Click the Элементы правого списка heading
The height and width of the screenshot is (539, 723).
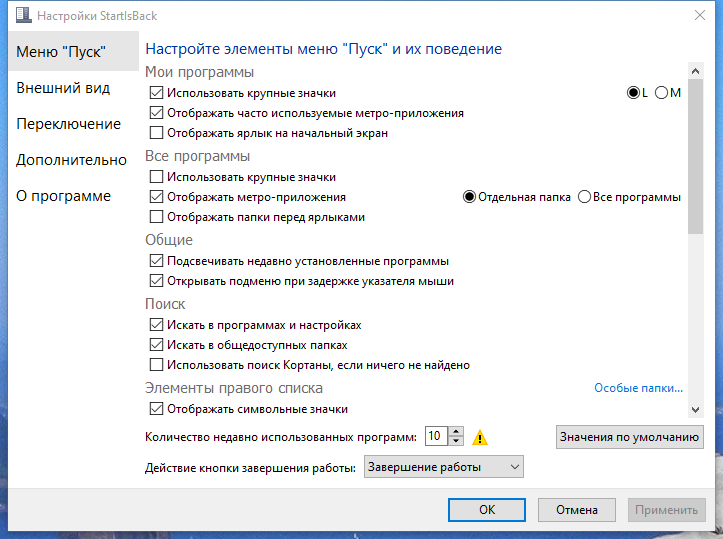click(x=234, y=388)
